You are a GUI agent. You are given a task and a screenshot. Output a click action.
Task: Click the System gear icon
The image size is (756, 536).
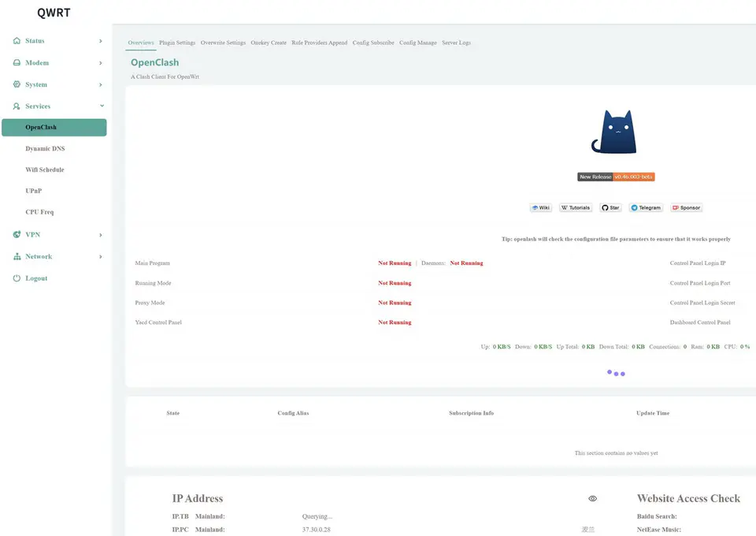coord(17,84)
